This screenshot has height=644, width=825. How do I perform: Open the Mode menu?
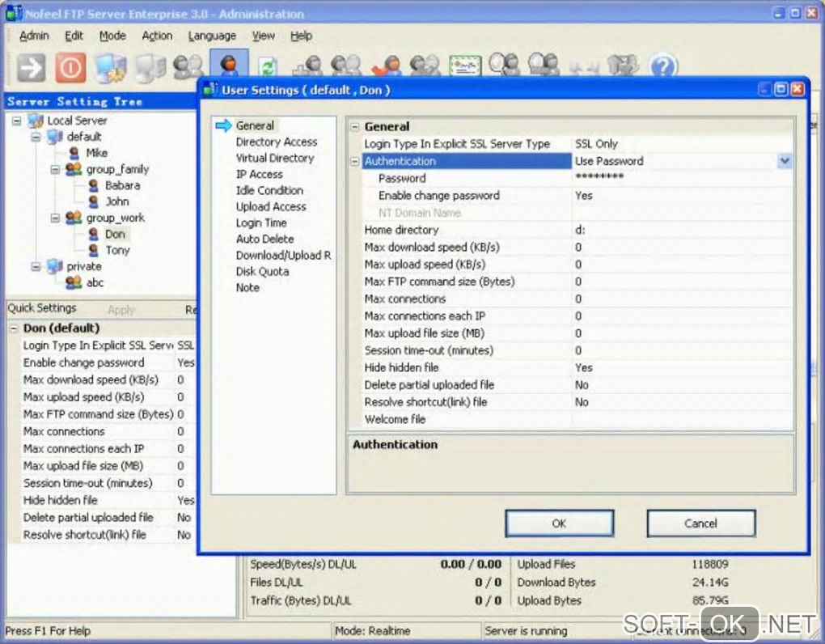(x=112, y=36)
